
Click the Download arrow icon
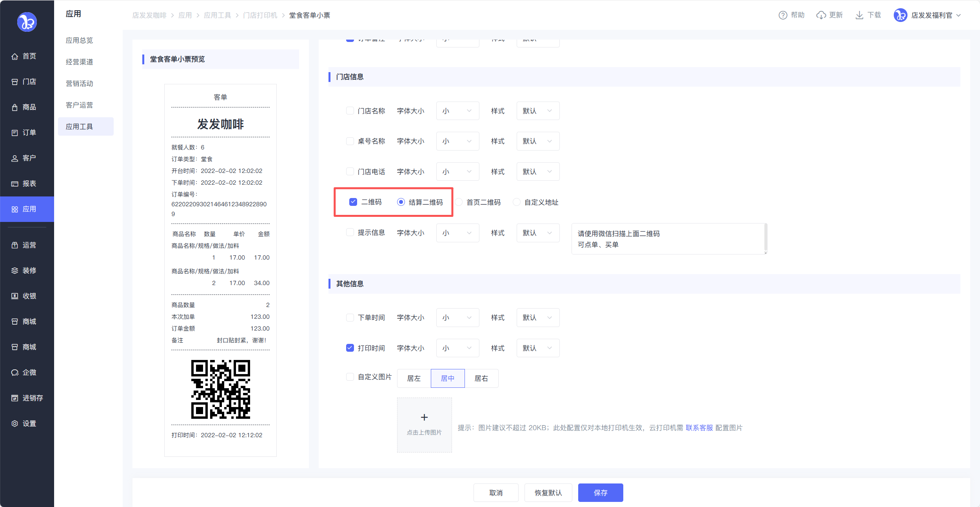[859, 15]
